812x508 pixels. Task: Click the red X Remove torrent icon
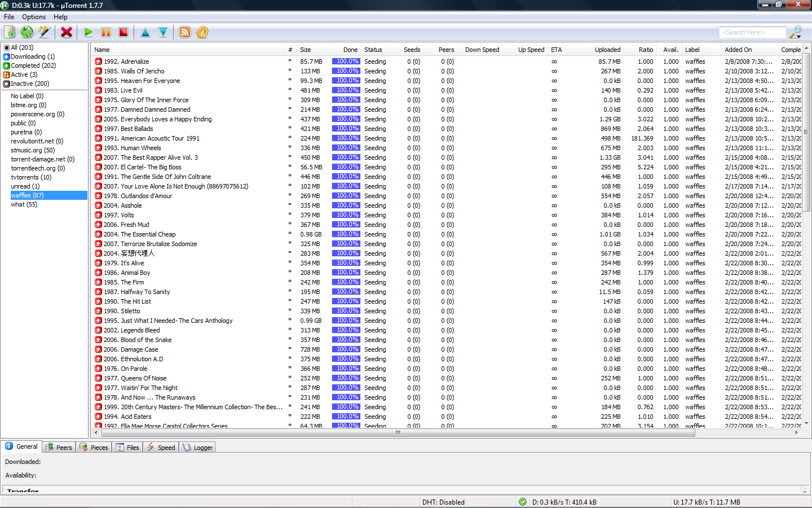click(67, 32)
